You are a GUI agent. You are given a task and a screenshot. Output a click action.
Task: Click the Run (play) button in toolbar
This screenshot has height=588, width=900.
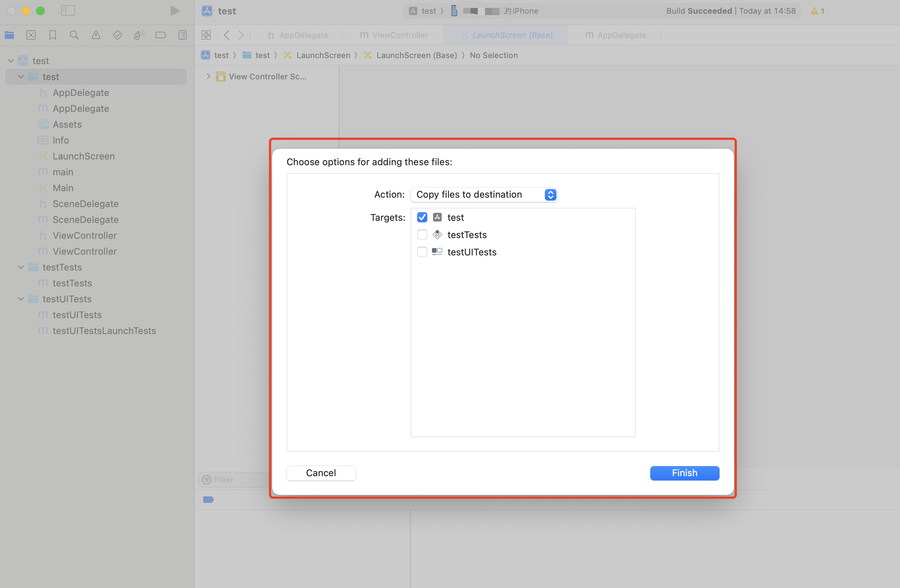tap(175, 10)
